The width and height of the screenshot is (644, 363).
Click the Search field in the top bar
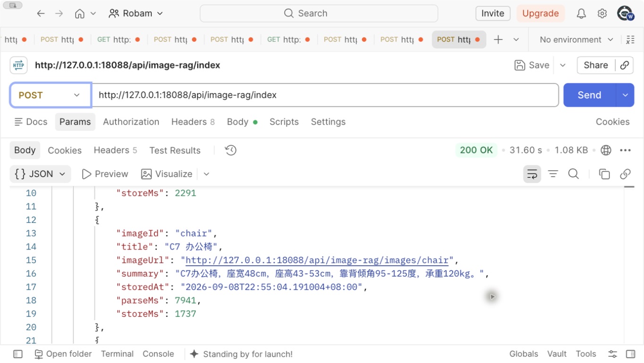(x=319, y=13)
